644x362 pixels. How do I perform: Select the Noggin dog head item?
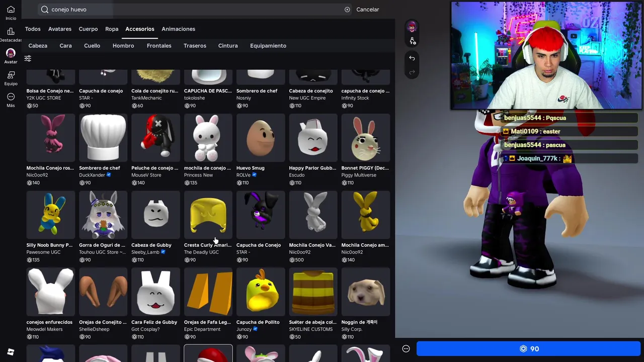coord(365,292)
